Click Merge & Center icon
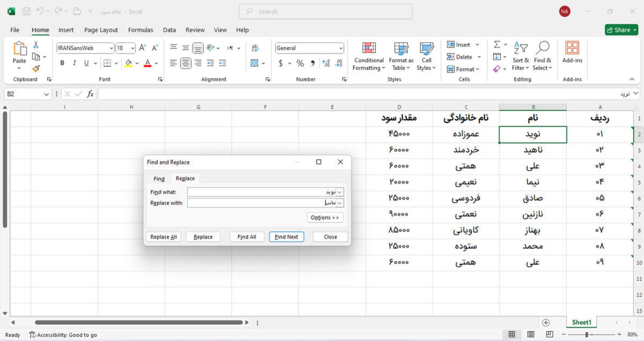Screen dimensions: 644x341 pyautogui.click(x=255, y=63)
